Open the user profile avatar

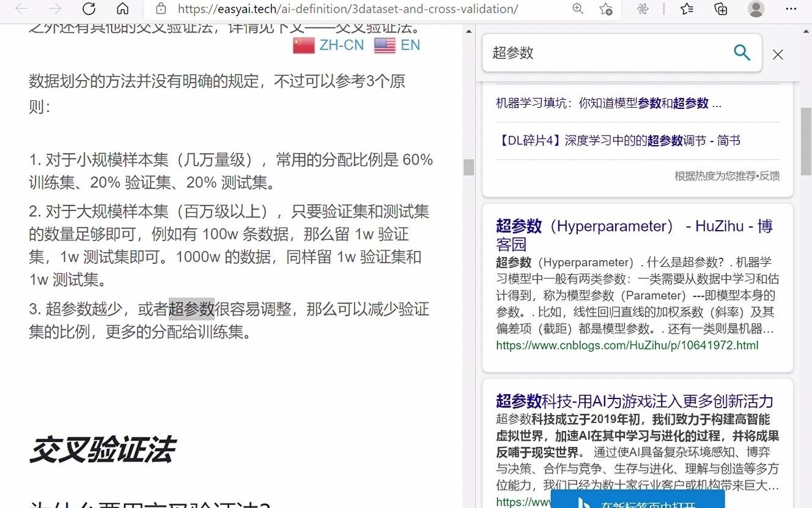tap(756, 9)
